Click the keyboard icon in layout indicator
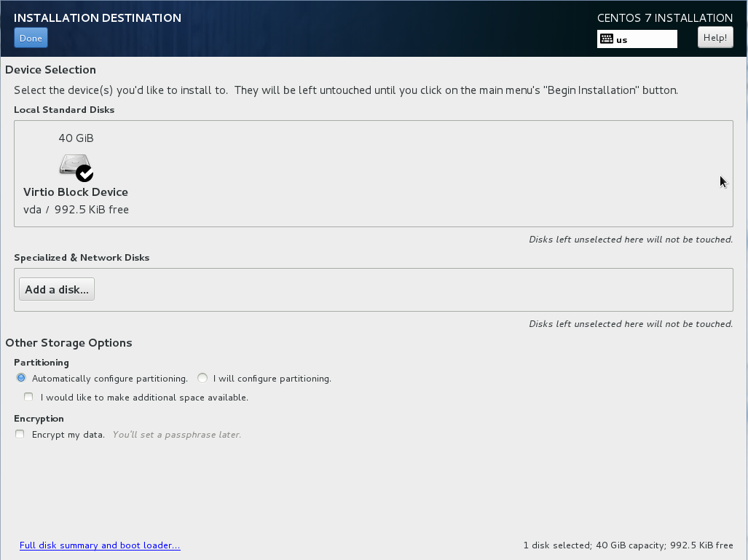Viewport: 748px width, 560px height. coord(607,39)
